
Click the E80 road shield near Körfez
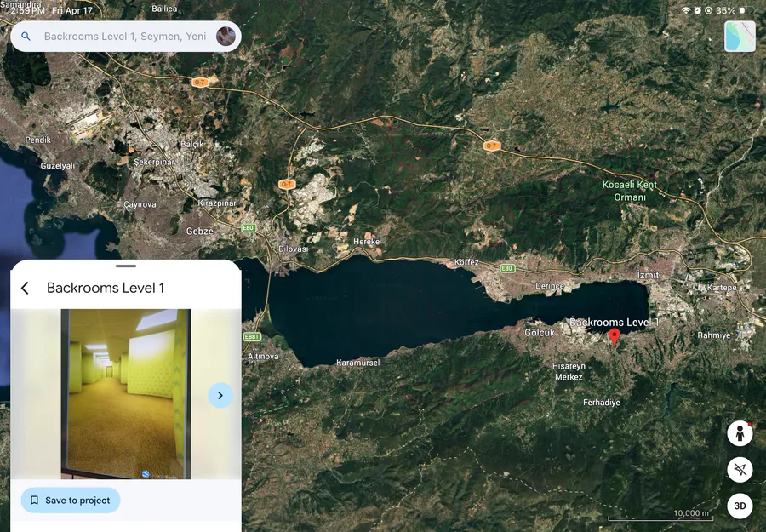[x=507, y=268]
